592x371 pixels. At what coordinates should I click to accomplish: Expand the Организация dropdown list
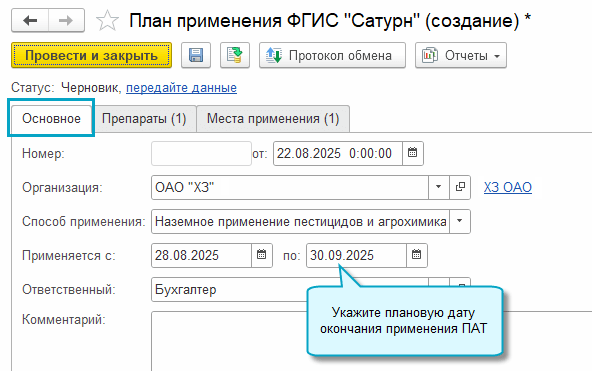tap(439, 187)
